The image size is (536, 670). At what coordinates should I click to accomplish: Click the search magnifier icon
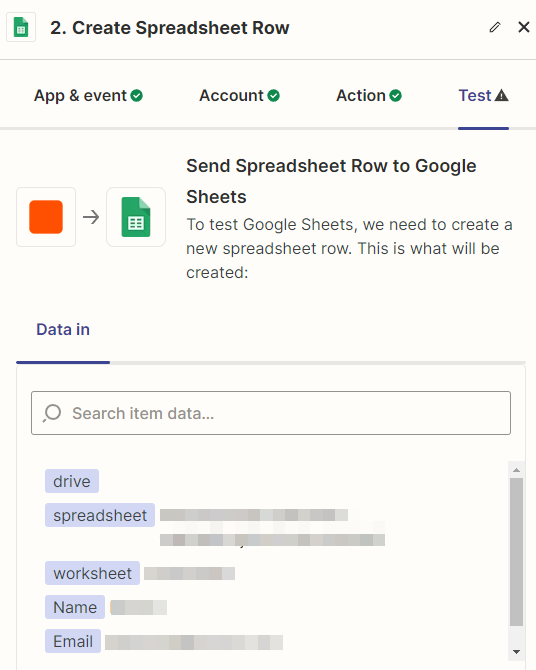pyautogui.click(x=52, y=413)
